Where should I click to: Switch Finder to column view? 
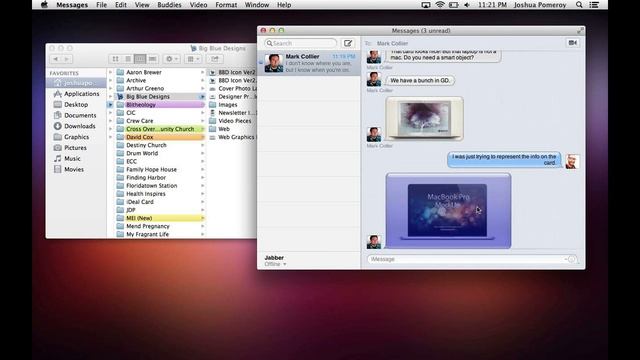140,59
